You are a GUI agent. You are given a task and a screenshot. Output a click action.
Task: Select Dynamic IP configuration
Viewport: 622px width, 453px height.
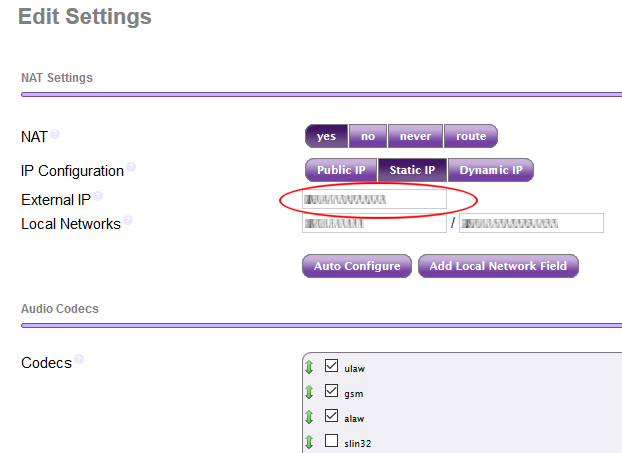point(490,170)
